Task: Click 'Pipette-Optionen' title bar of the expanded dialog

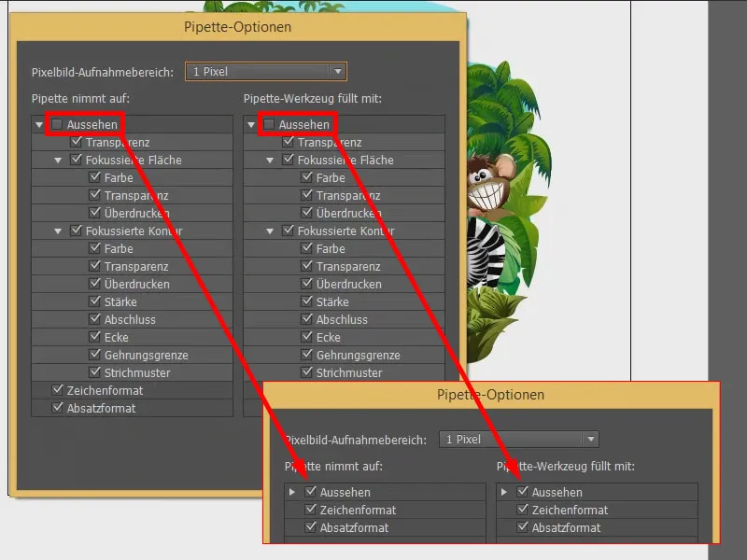Action: click(x=237, y=27)
